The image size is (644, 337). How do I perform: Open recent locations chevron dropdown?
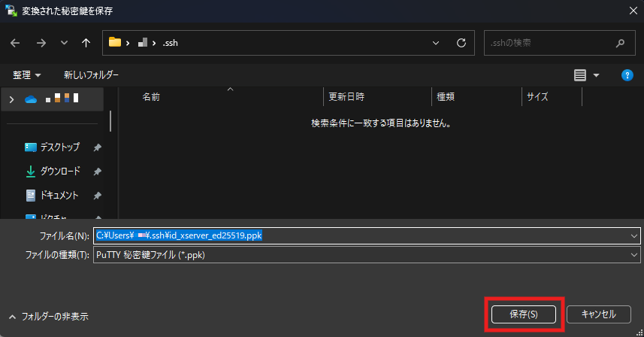64,43
